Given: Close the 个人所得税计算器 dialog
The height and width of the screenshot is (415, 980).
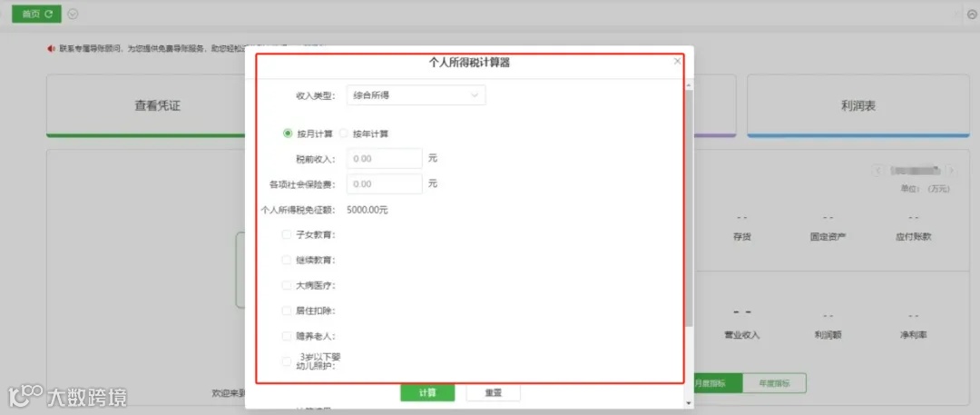Looking at the screenshot, I should point(678,62).
